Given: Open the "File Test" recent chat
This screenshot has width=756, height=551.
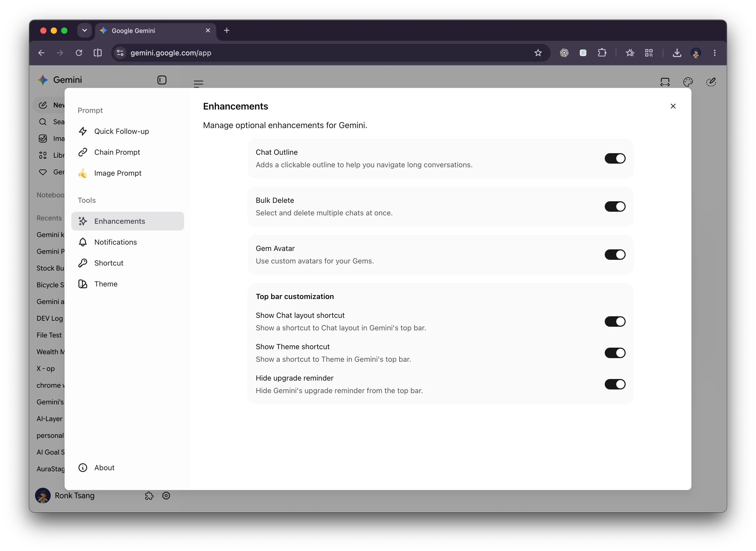Looking at the screenshot, I should [x=49, y=335].
